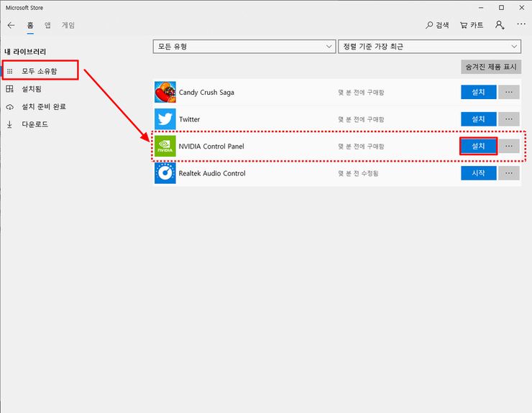Click the installed apps icon beside 설치됨

point(9,89)
